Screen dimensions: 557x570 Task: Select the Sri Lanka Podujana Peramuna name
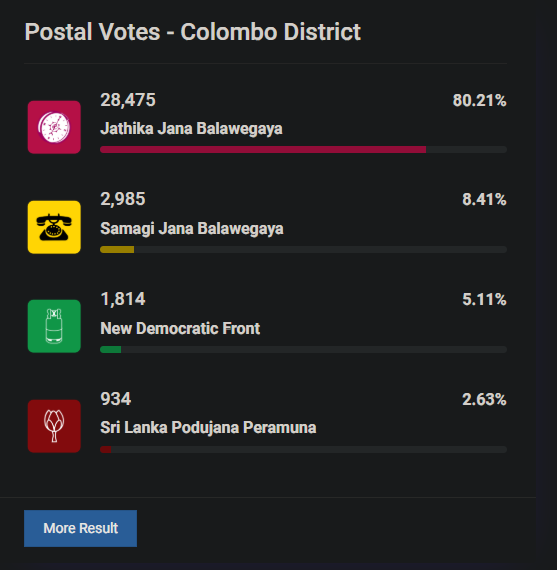(208, 428)
